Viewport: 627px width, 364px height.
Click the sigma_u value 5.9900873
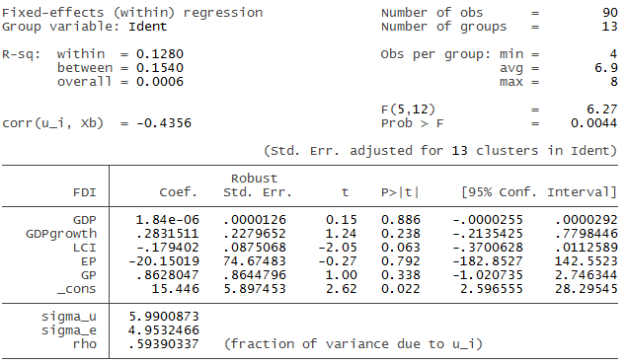click(164, 317)
